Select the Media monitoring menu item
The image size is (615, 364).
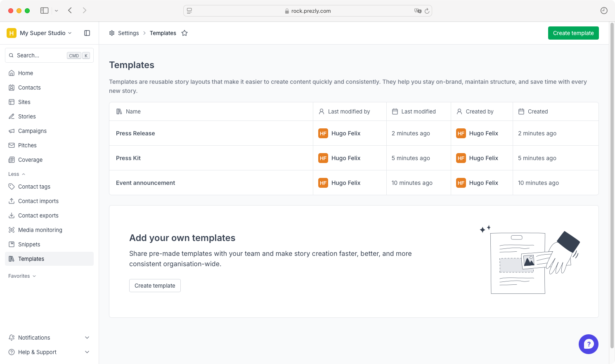[x=49, y=230]
